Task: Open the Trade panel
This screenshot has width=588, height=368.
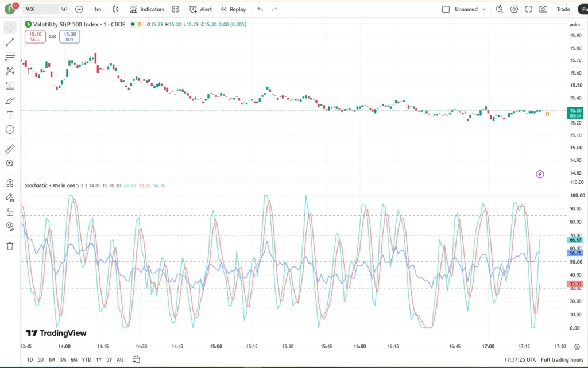Action: point(563,9)
